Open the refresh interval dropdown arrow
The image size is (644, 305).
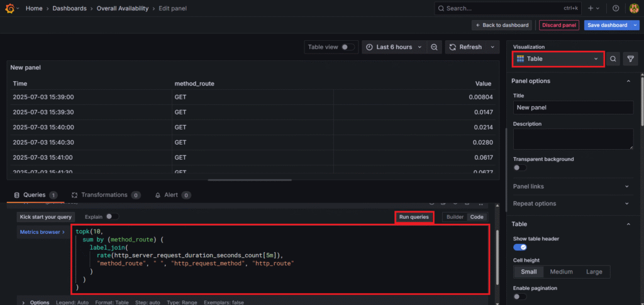pos(492,47)
